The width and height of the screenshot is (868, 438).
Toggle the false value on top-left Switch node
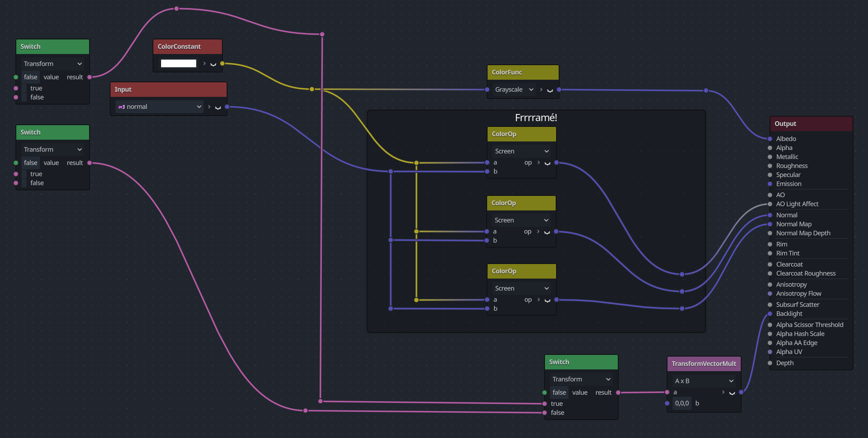tap(30, 77)
